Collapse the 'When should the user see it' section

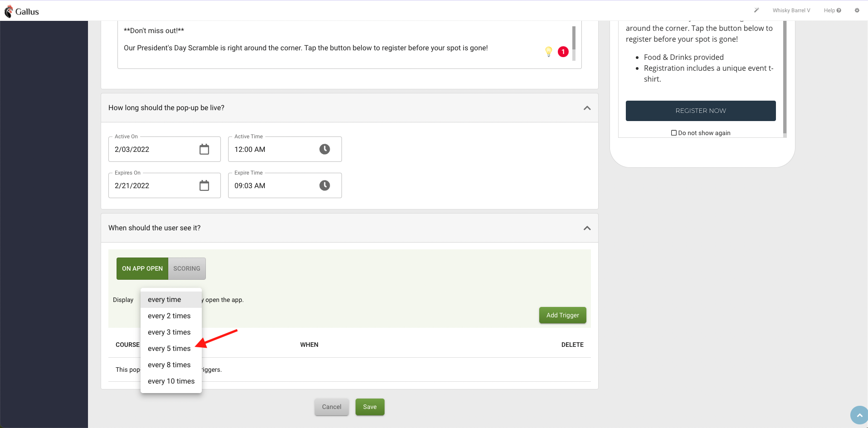coord(587,228)
